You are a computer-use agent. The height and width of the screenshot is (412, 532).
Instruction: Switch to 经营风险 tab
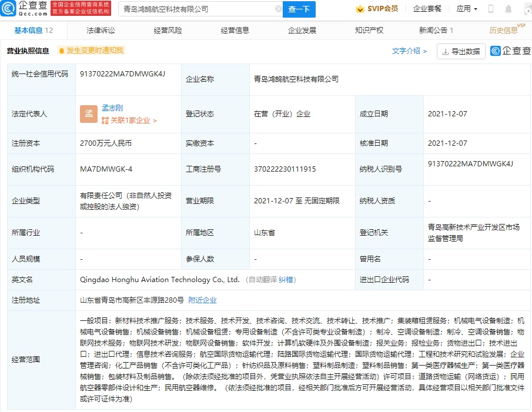[168, 31]
